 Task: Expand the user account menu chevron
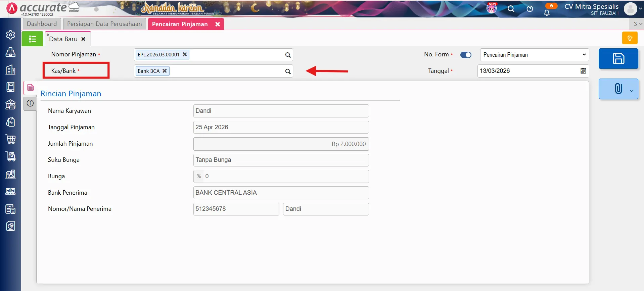[640, 9]
